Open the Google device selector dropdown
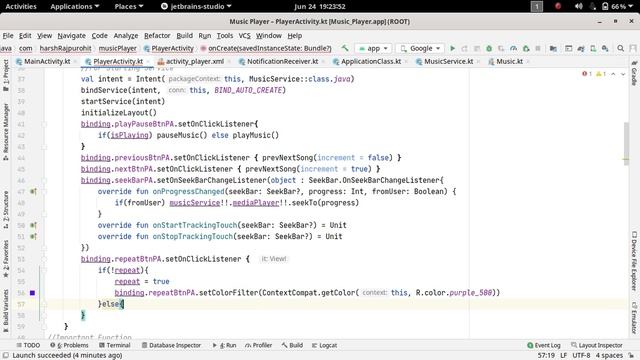 (x=420, y=48)
